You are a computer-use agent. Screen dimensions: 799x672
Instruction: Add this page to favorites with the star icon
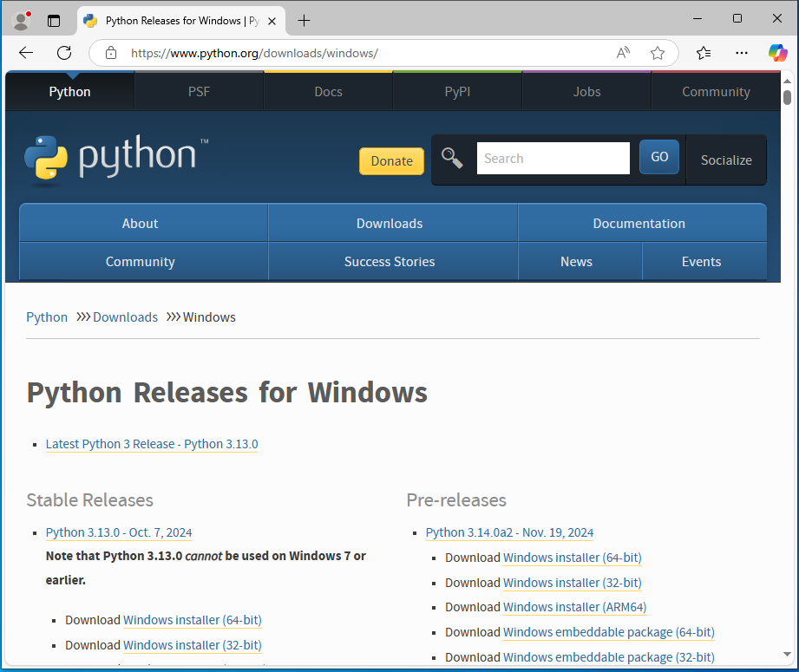658,53
